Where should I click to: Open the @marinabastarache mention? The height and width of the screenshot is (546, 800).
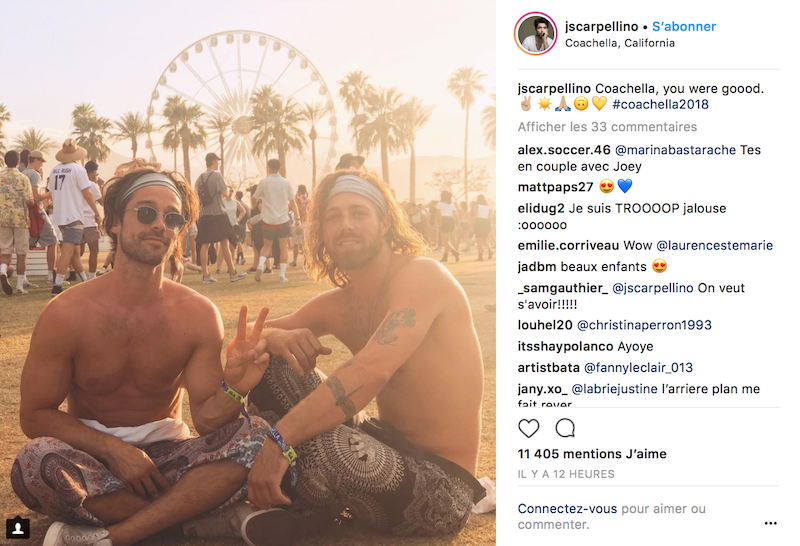(675, 150)
